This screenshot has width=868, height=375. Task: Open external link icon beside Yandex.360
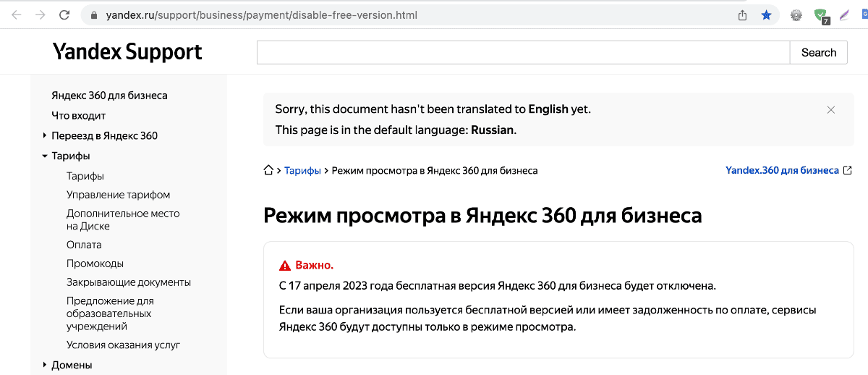click(x=848, y=171)
